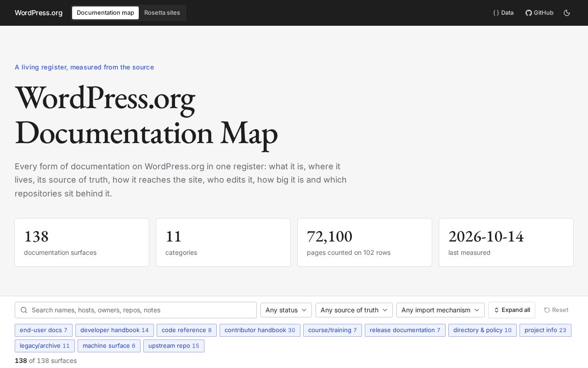Screen dimensions: 588x368
Task: Filter by upstream repo category
Action: [174, 346]
